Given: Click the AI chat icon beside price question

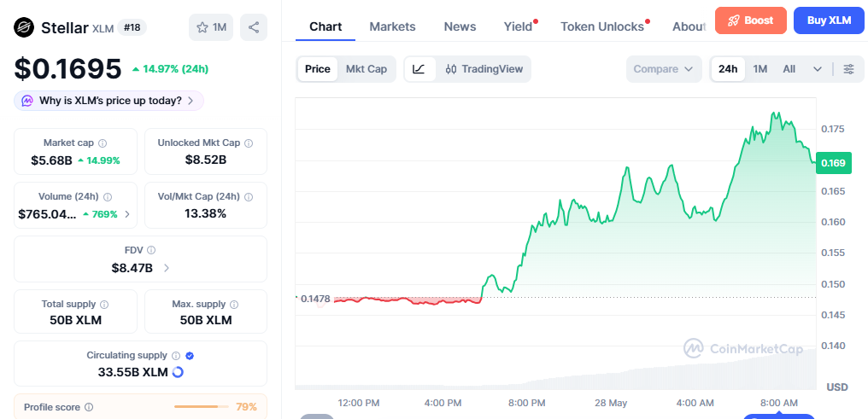Looking at the screenshot, I should click(27, 101).
